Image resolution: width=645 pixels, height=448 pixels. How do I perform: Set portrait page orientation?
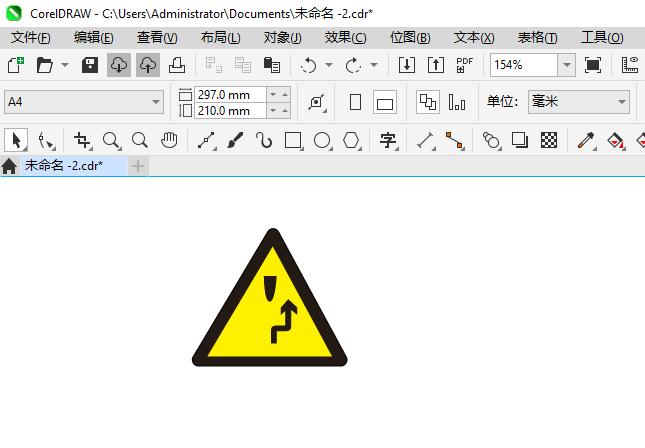click(355, 102)
